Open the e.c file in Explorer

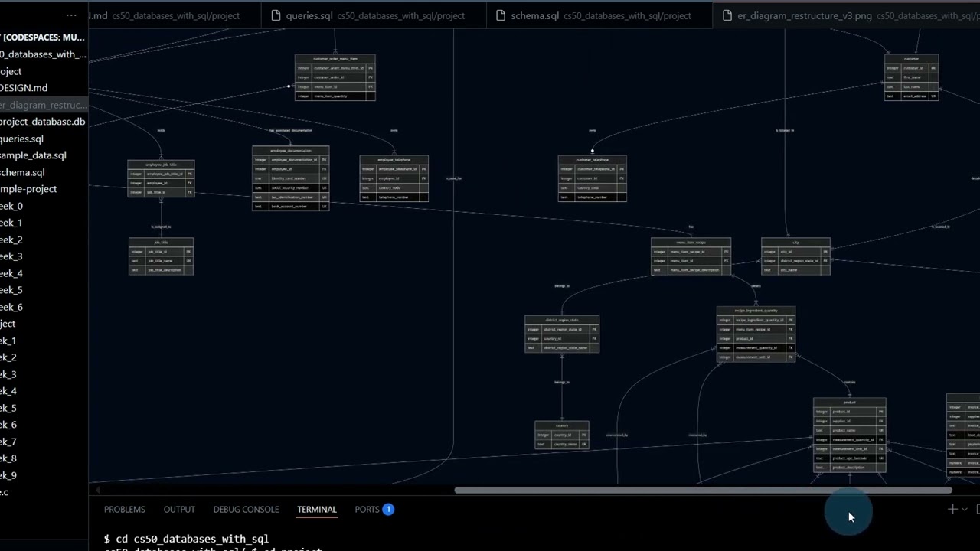pos(44,492)
